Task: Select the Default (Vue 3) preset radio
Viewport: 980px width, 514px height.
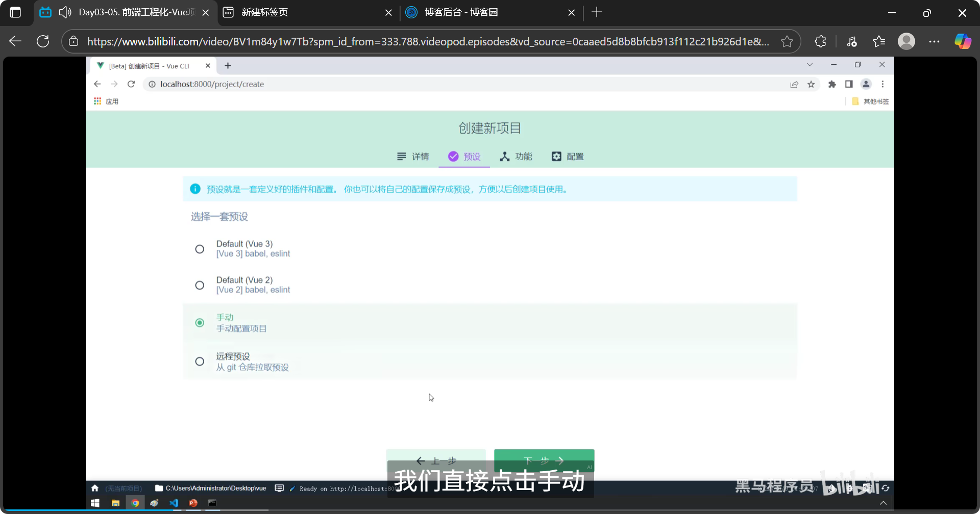Action: (200, 249)
